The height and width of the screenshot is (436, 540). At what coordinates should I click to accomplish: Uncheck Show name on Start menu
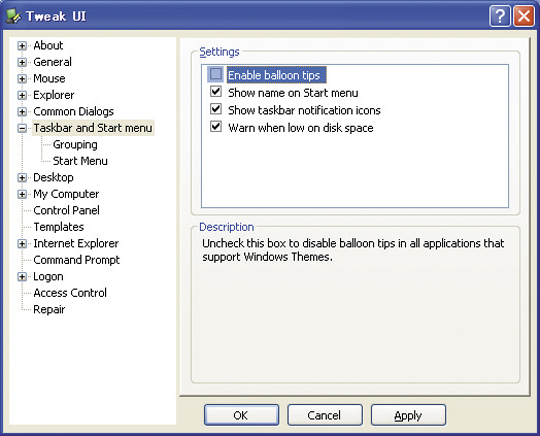[216, 92]
